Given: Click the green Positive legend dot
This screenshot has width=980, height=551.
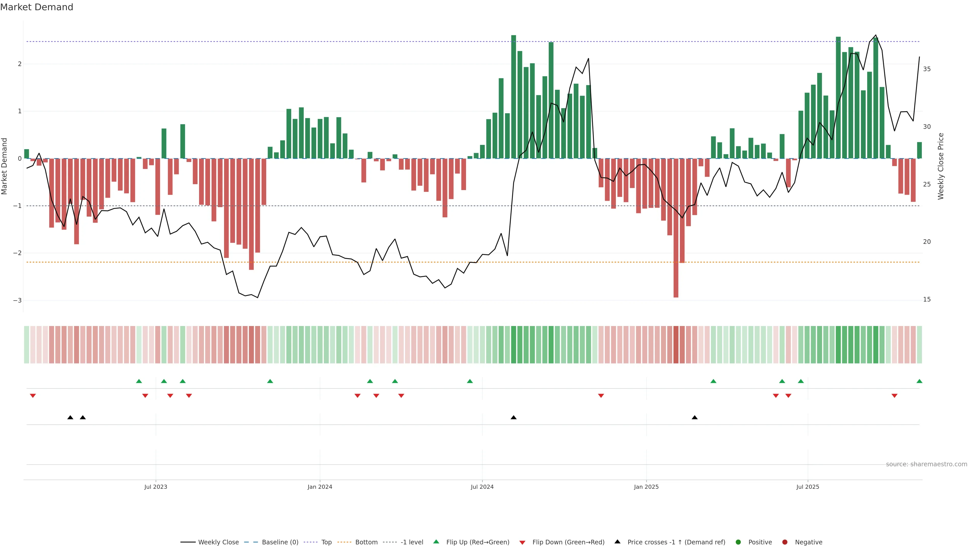Looking at the screenshot, I should click(738, 542).
